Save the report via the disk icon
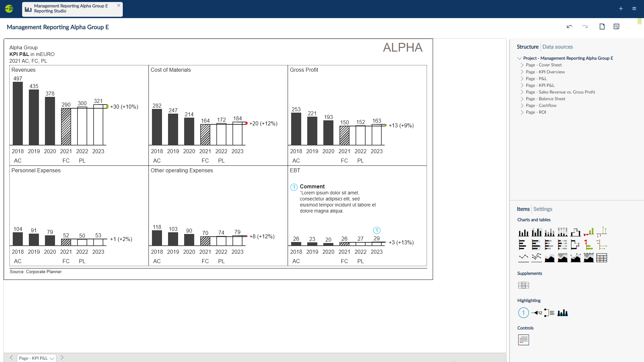This screenshot has height=362, width=644. pyautogui.click(x=616, y=26)
